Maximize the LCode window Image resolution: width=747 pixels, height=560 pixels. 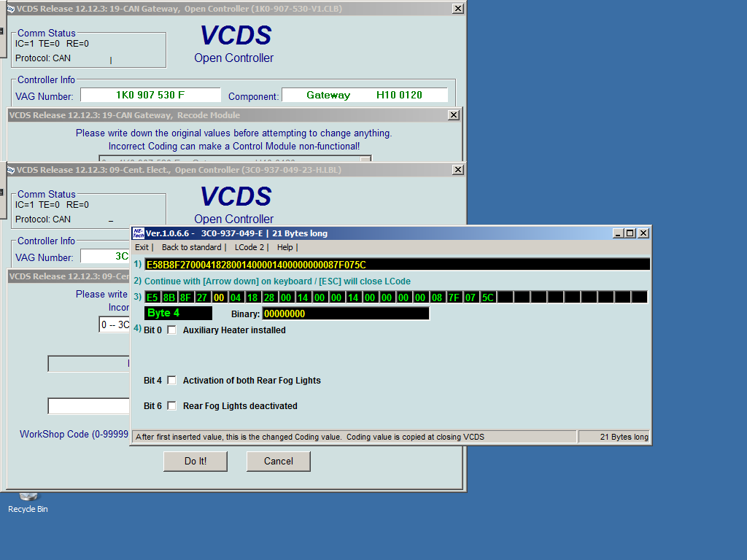point(630,233)
